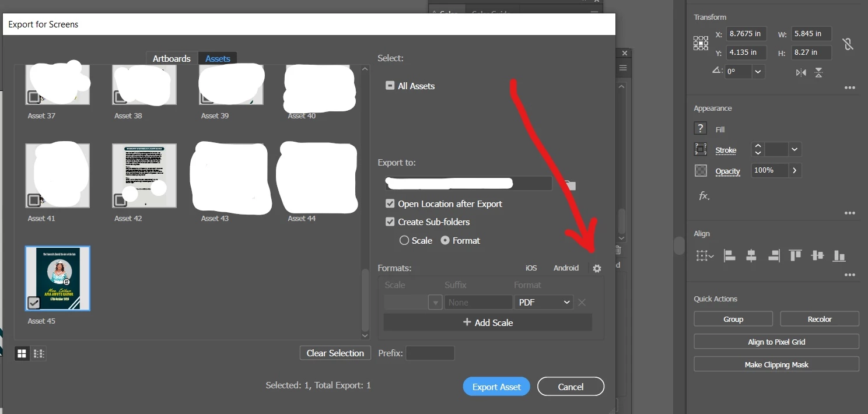Open the stroke weight dropdown

[794, 150]
